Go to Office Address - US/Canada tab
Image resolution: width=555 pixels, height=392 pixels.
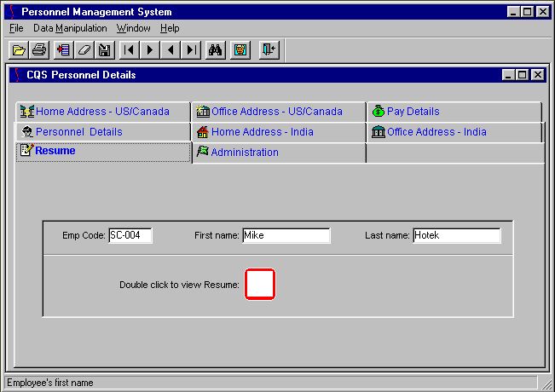point(276,112)
